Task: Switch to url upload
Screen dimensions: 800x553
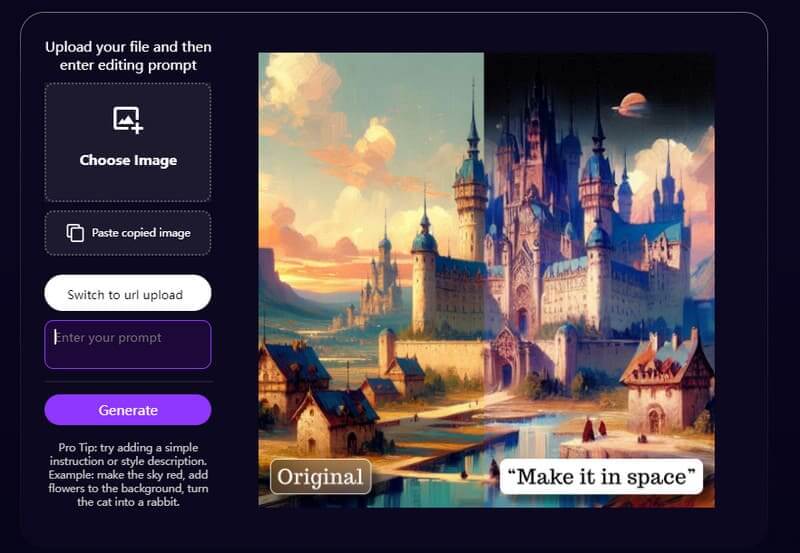Action: (128, 293)
